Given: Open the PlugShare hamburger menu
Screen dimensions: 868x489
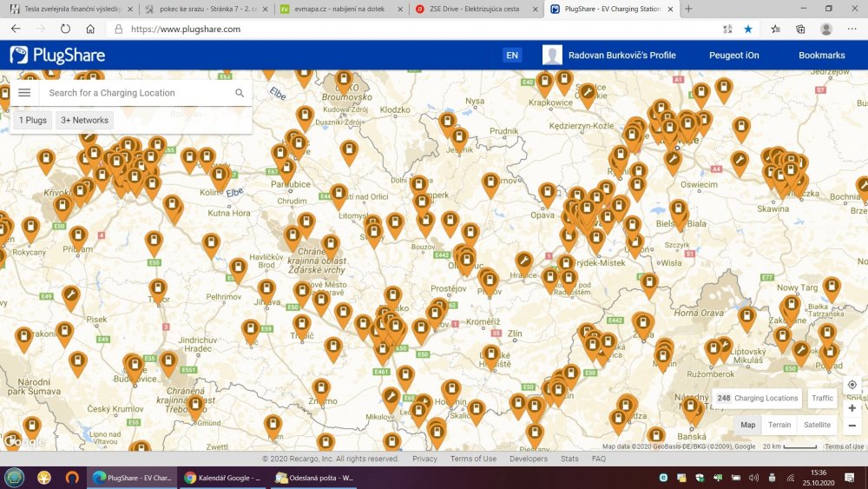Looking at the screenshot, I should tap(24, 92).
